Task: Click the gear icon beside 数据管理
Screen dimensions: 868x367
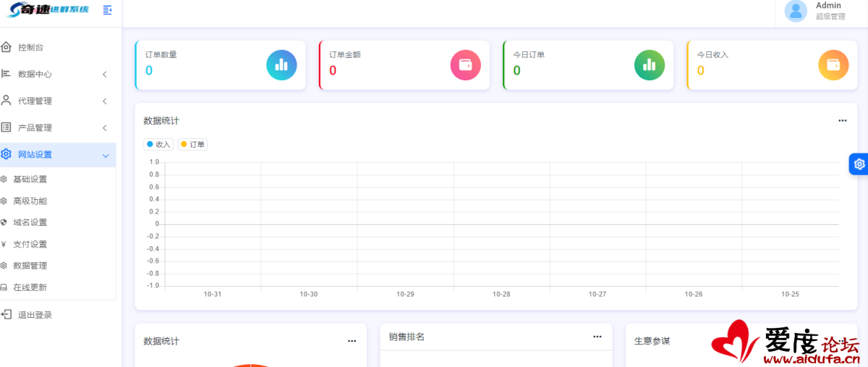Action: coord(4,266)
